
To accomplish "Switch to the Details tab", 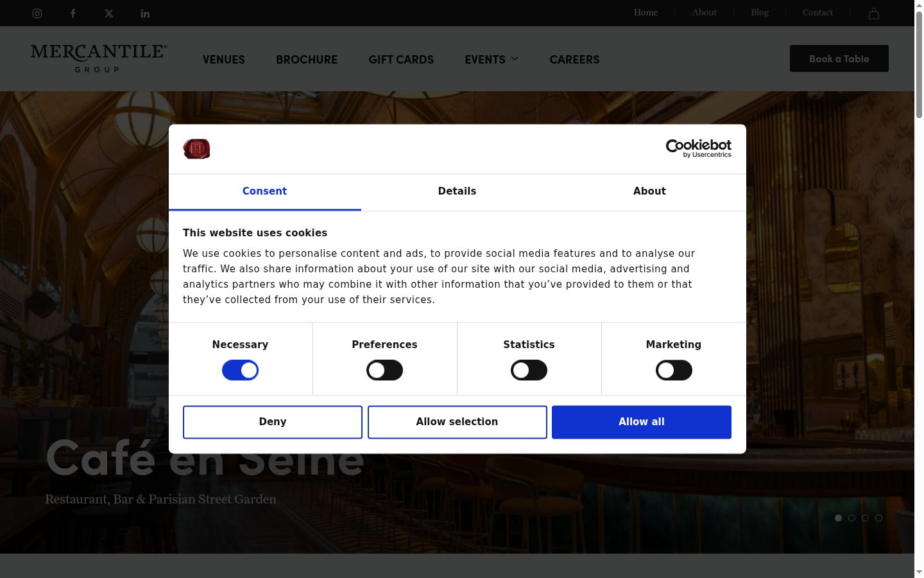I will pos(457,191).
